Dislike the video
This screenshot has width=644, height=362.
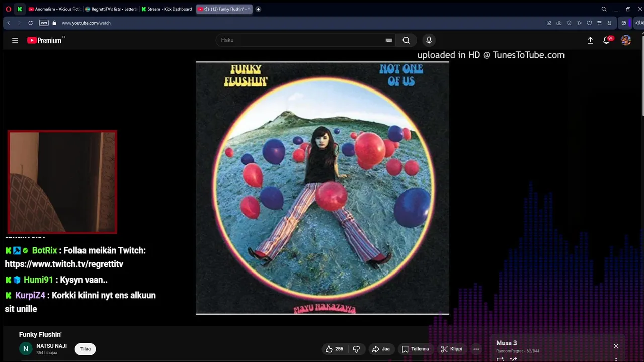356,349
